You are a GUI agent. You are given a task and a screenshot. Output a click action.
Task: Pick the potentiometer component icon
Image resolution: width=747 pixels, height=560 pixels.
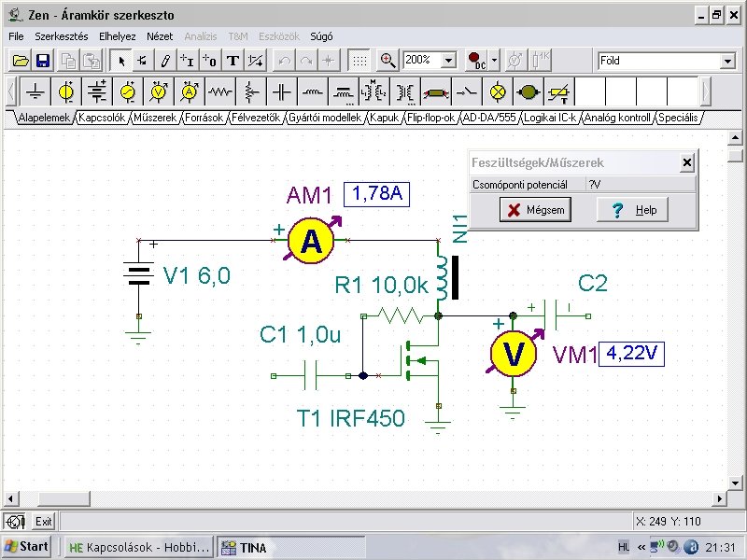[x=251, y=91]
